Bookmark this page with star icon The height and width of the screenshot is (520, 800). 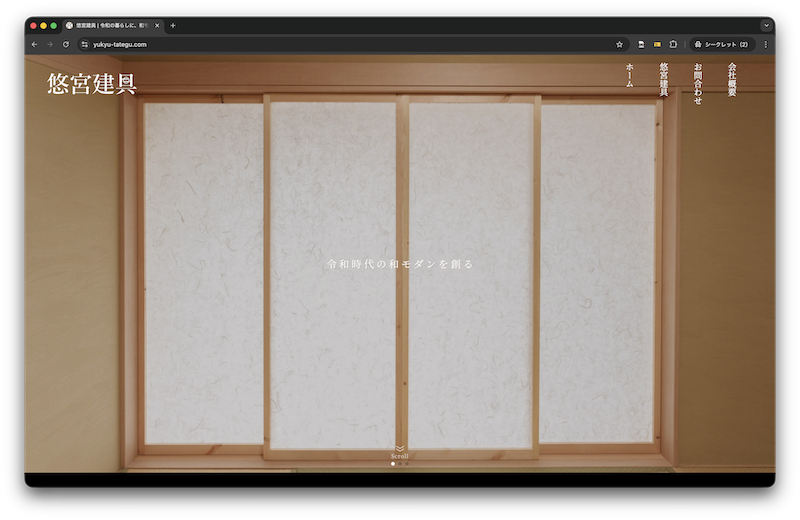pos(619,44)
